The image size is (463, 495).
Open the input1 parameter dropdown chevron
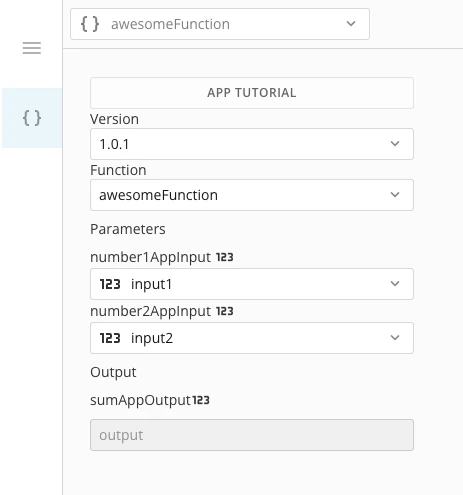[x=395, y=284]
